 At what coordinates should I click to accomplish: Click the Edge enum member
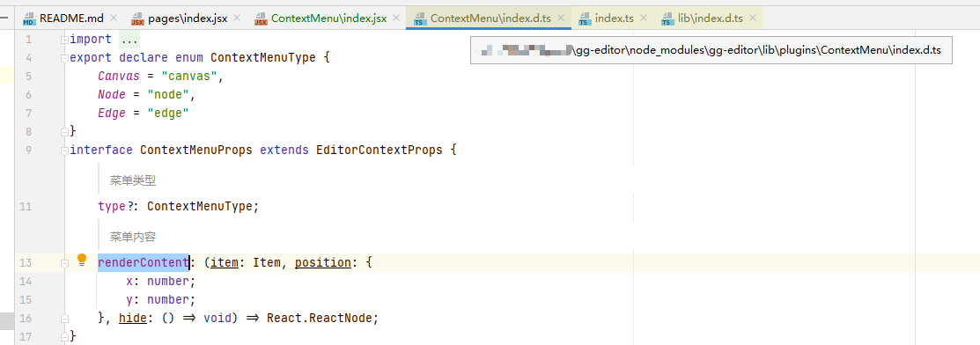(112, 114)
